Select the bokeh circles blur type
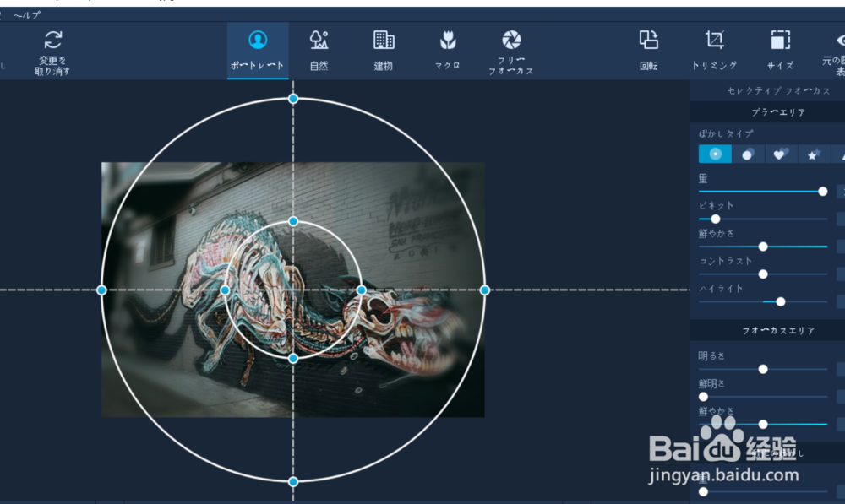 [748, 154]
